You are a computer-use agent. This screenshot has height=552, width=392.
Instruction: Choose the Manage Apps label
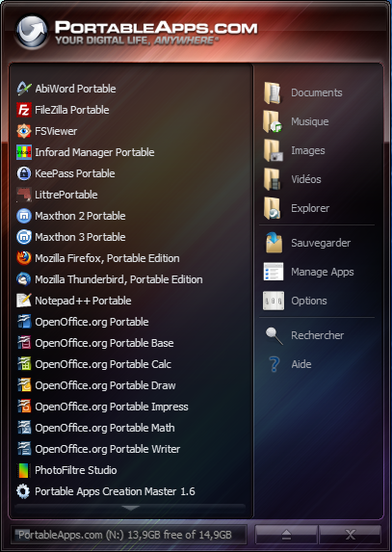[323, 272]
